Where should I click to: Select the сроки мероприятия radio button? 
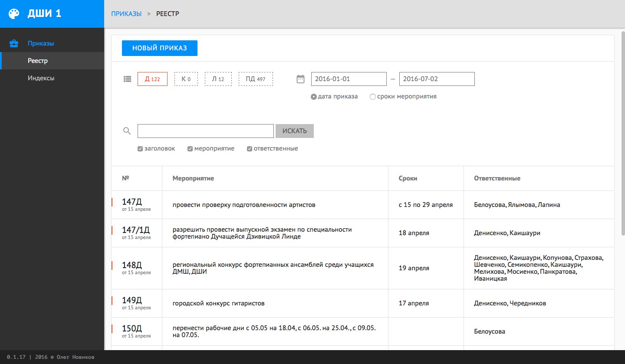pyautogui.click(x=372, y=97)
